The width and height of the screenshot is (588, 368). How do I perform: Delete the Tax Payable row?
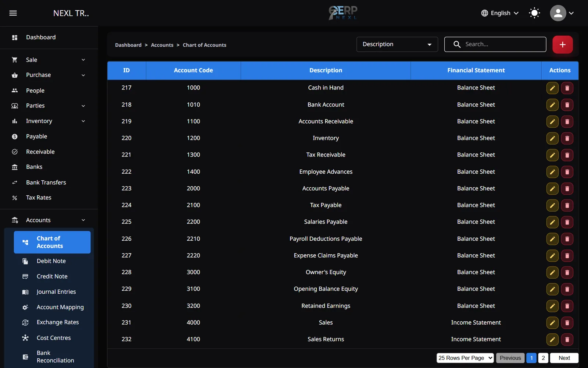click(x=567, y=205)
